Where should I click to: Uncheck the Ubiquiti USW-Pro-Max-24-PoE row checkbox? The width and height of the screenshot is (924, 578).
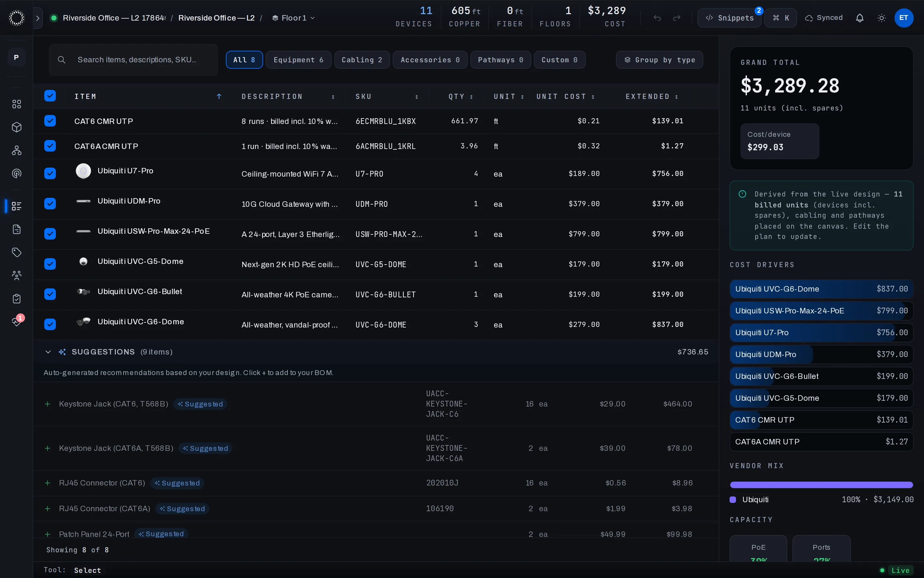point(50,234)
